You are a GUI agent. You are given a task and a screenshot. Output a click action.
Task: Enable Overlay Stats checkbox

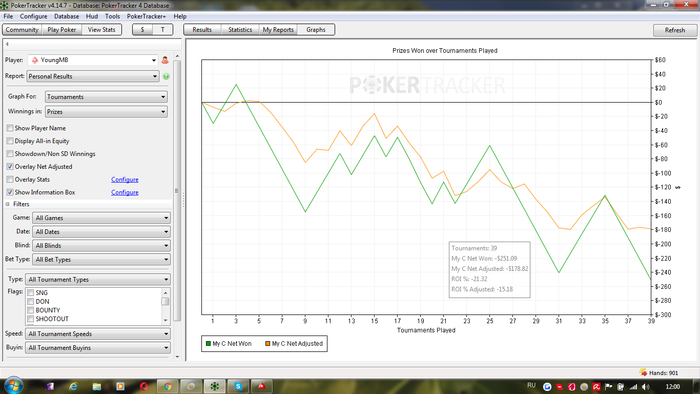[10, 179]
